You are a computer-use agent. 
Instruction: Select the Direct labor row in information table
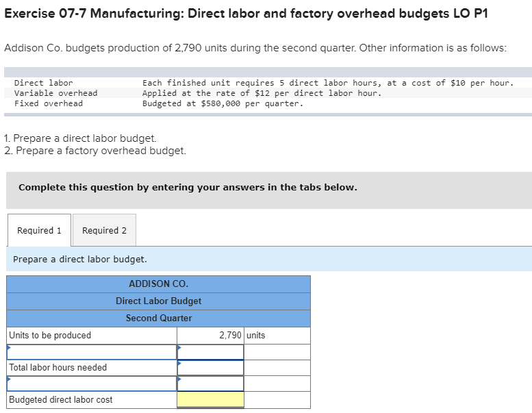tap(268, 83)
